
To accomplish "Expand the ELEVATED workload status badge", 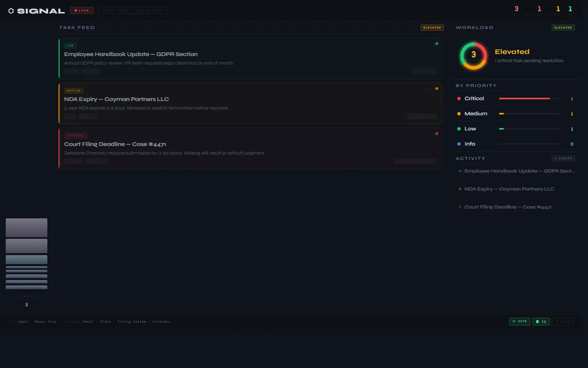I will point(563,27).
